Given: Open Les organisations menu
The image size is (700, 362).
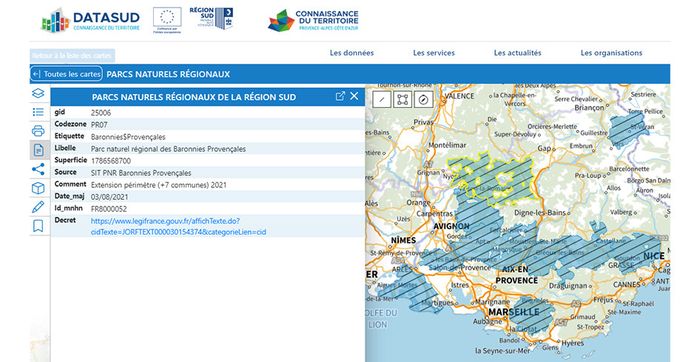Looking at the screenshot, I should coord(612,53).
